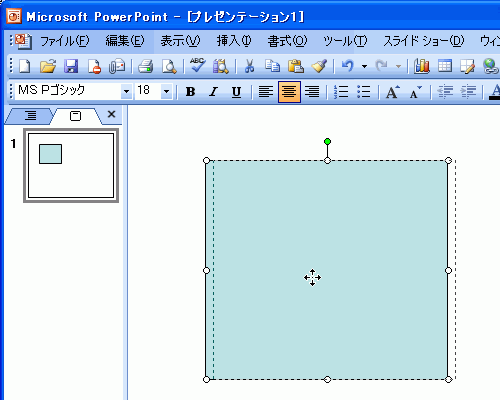This screenshot has width=500, height=400.
Task: Open the ファイル(F) menu
Action: click(x=65, y=41)
